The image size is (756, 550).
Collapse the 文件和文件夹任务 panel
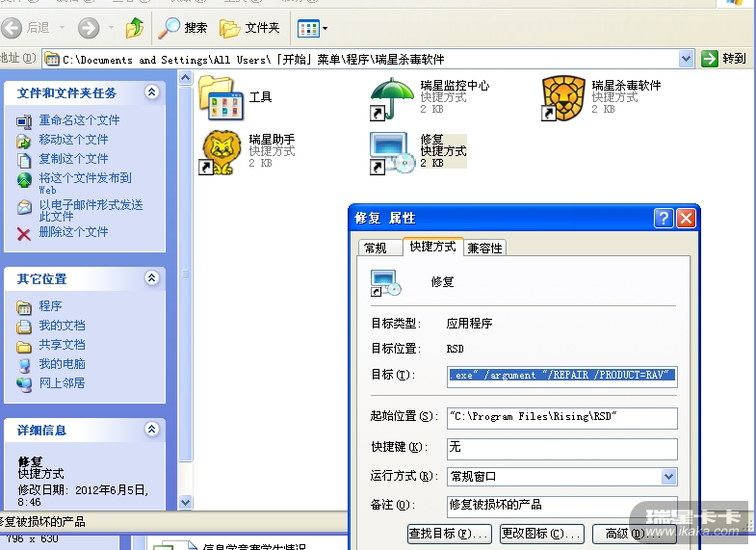tap(152, 92)
